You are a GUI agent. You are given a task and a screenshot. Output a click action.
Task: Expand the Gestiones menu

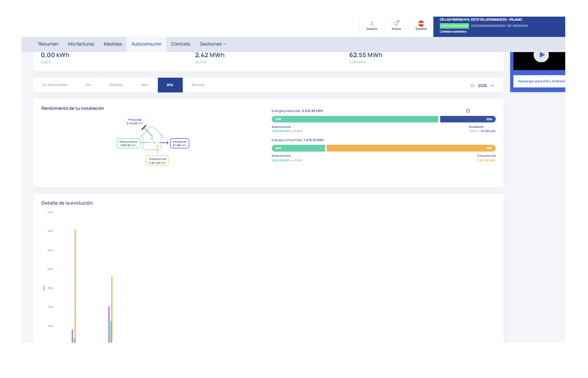[x=213, y=44]
